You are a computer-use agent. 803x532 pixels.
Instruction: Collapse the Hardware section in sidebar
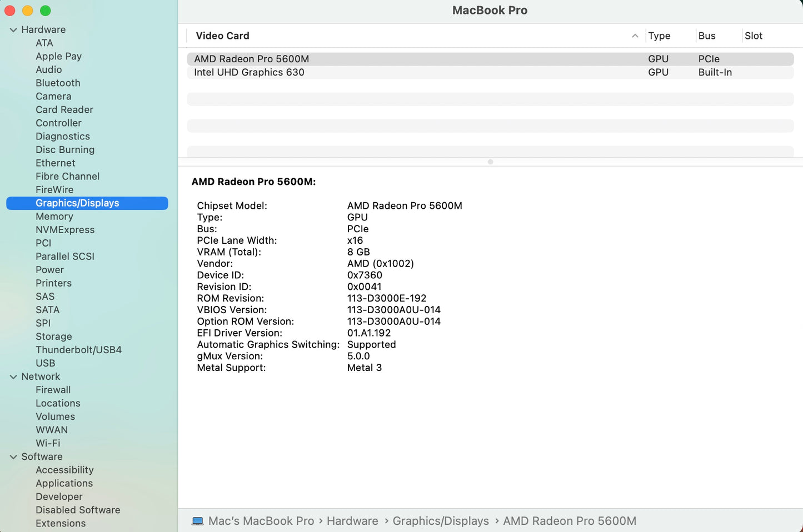click(x=13, y=30)
